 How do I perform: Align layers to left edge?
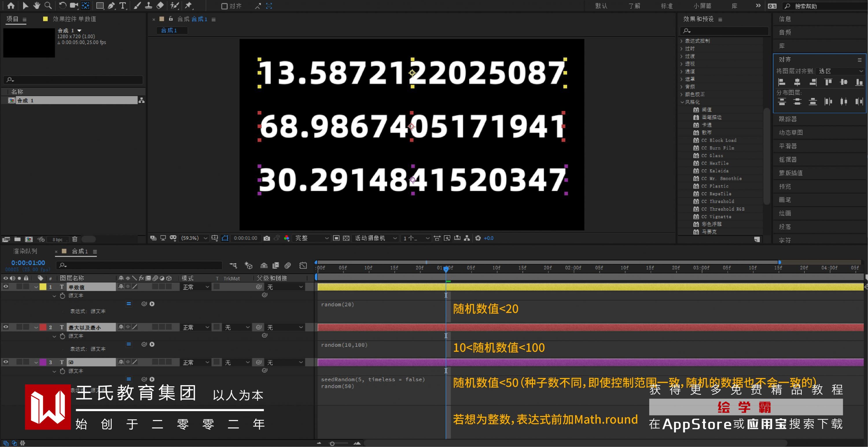click(x=781, y=82)
